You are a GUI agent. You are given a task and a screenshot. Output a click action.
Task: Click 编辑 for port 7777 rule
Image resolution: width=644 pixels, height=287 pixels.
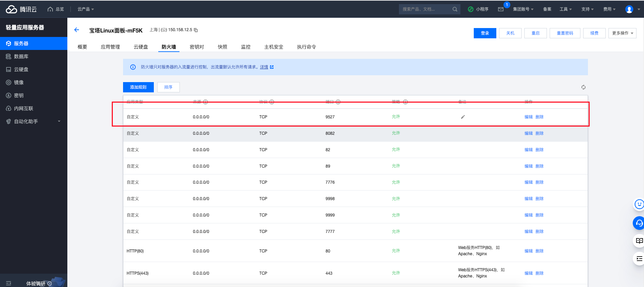[x=528, y=232]
